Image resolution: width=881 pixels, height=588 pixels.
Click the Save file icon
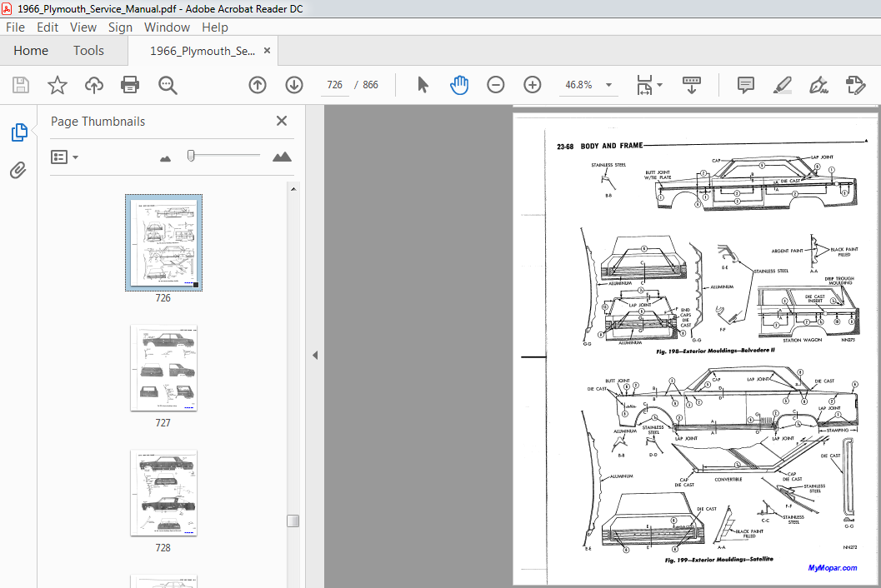tap(21, 85)
